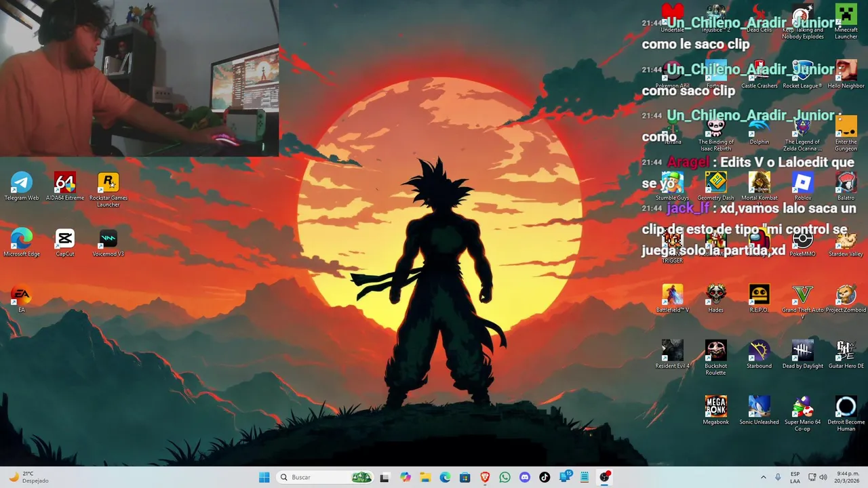
Task: Select the Detroit Become Human icon
Action: pos(846,415)
